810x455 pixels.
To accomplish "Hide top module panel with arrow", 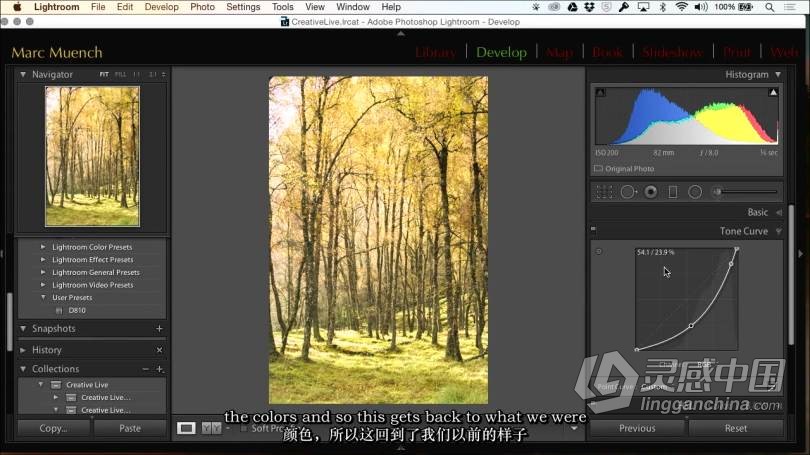I will click(401, 34).
